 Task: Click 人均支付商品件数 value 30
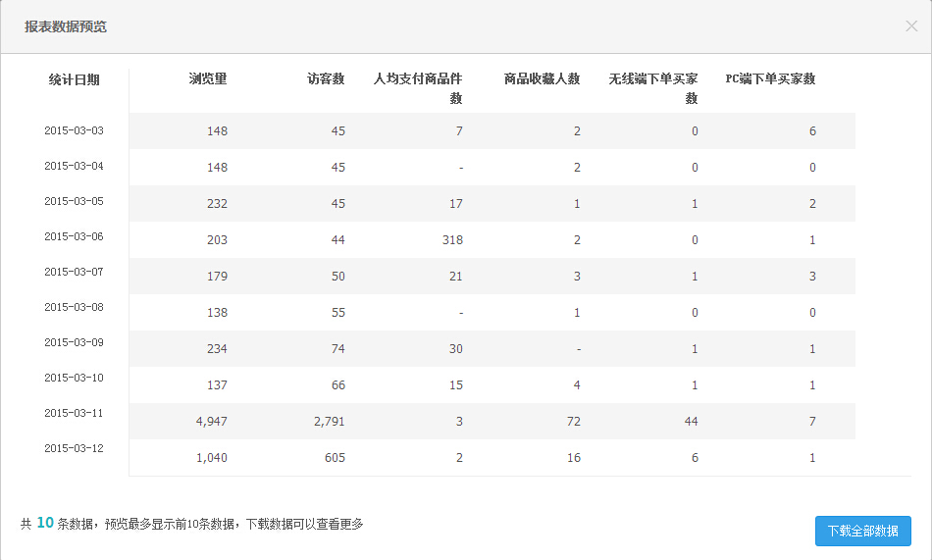click(456, 348)
